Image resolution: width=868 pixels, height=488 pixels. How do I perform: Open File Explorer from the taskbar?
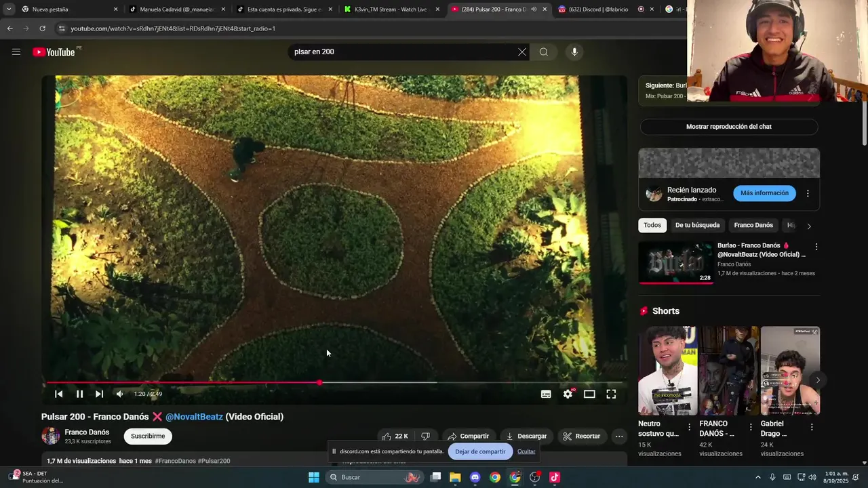455,477
